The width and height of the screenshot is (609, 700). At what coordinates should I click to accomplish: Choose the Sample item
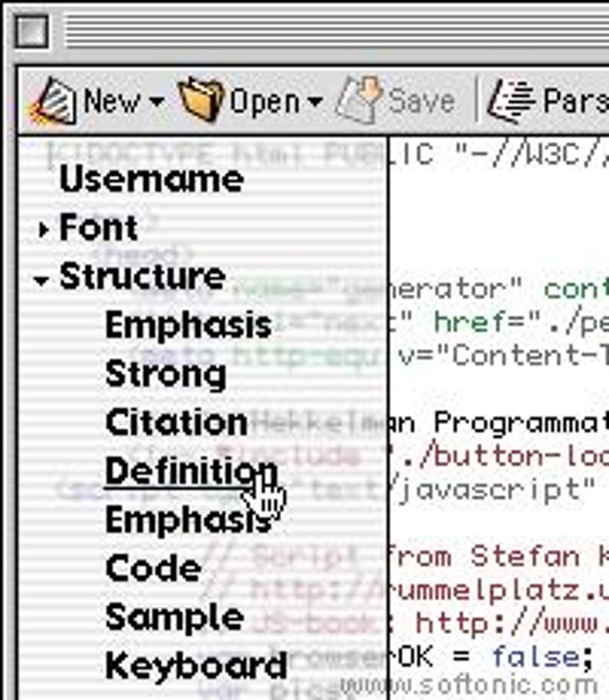(x=176, y=618)
